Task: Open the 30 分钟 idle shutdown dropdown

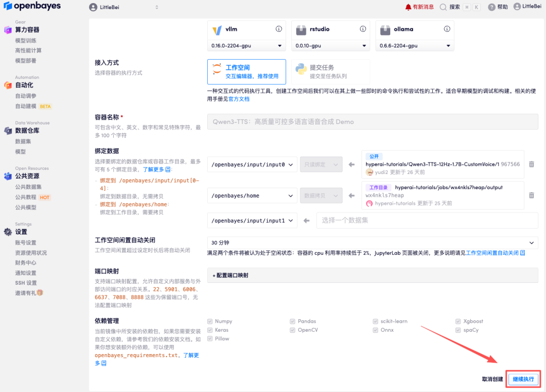Action: [x=373, y=243]
